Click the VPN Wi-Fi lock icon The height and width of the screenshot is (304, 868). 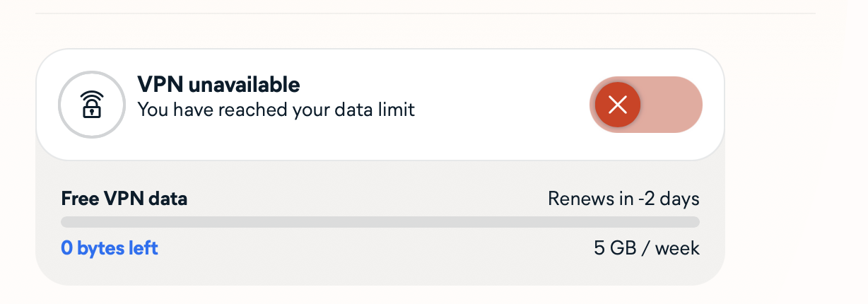[x=91, y=105]
